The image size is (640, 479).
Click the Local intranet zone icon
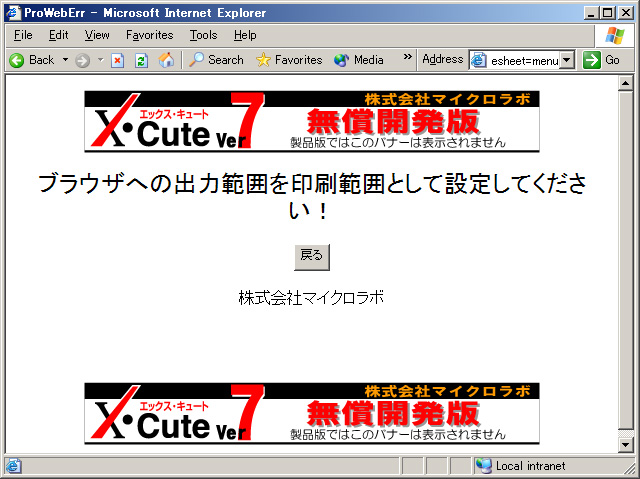click(484, 466)
